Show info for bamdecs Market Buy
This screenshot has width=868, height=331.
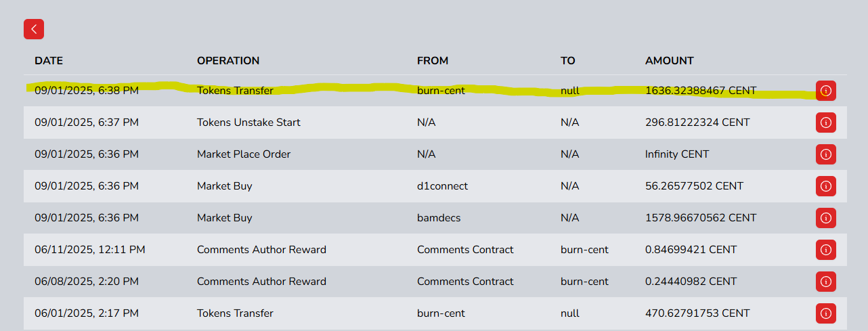point(825,218)
